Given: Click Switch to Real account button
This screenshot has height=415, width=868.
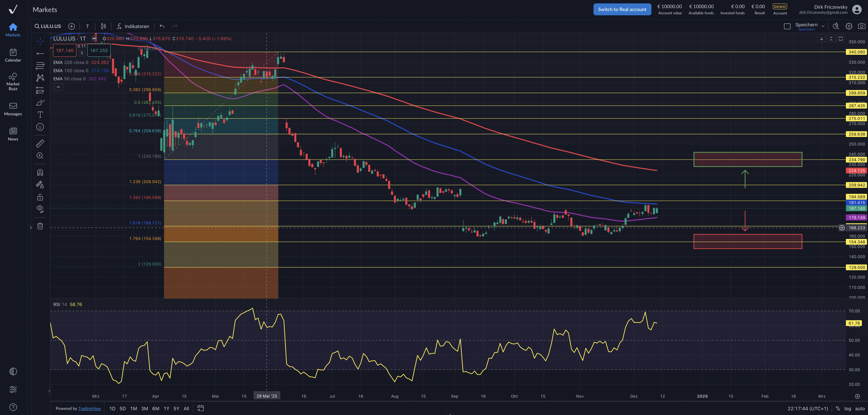Looking at the screenshot, I should coord(622,9).
